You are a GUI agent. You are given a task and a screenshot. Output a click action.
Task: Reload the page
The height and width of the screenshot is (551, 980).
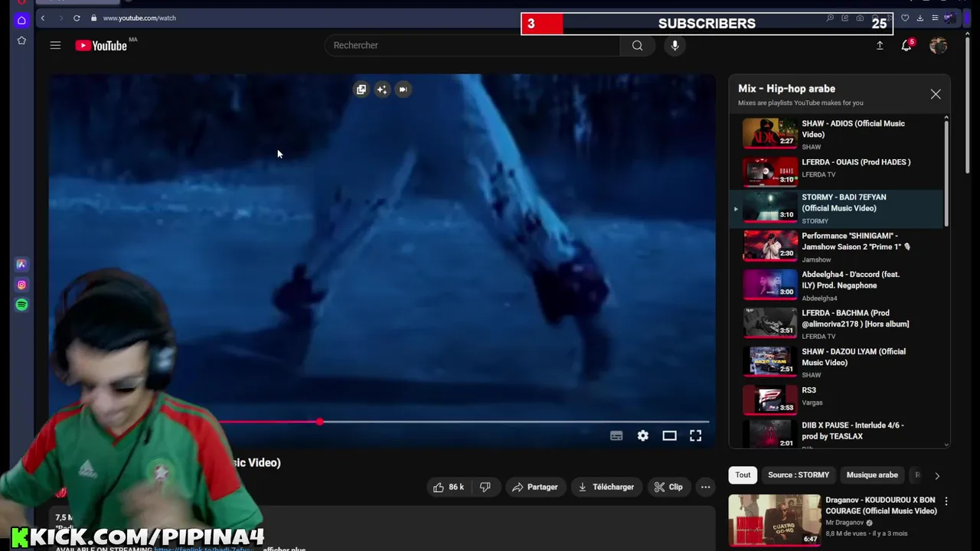click(x=77, y=18)
